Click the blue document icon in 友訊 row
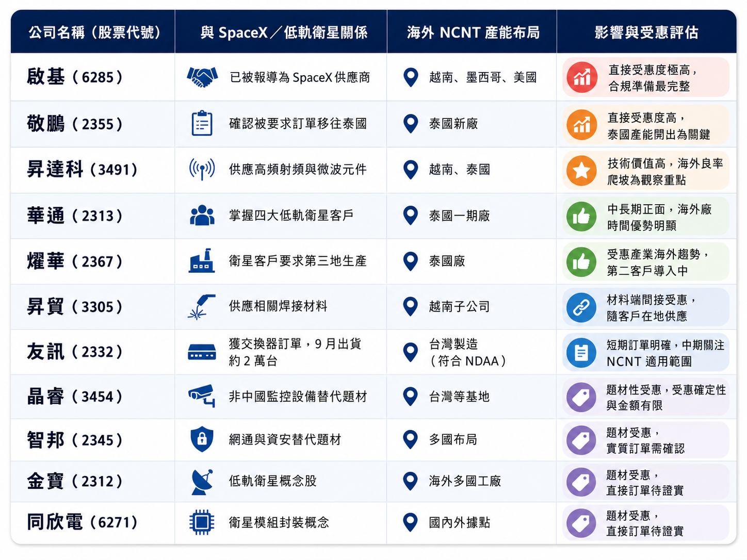This screenshot has height=560, width=747. point(581,353)
